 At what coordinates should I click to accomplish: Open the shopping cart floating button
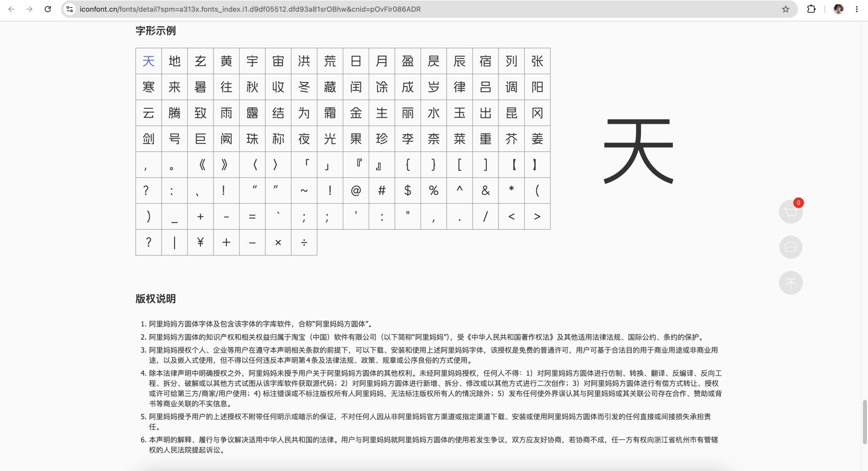pos(791,212)
